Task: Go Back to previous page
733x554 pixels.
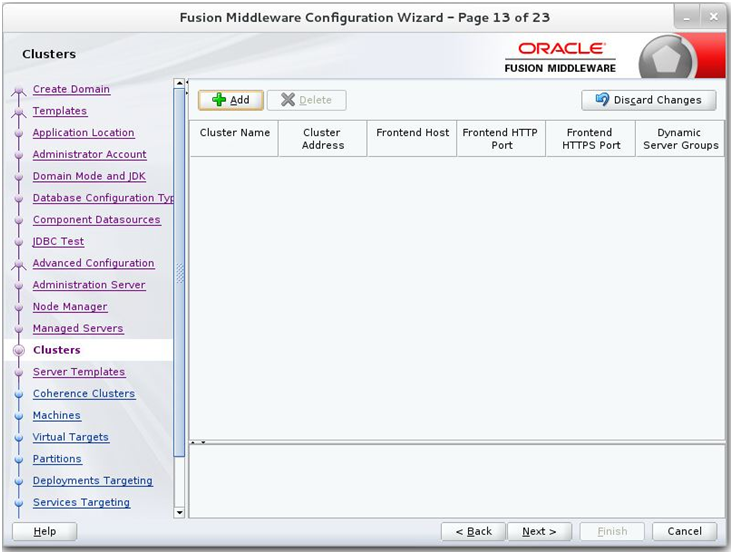Action: (473, 532)
